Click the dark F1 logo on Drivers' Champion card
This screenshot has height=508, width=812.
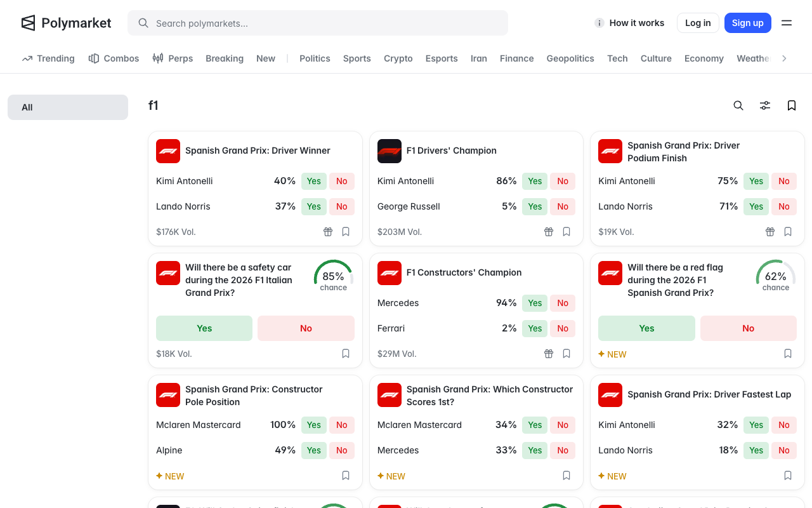[390, 151]
